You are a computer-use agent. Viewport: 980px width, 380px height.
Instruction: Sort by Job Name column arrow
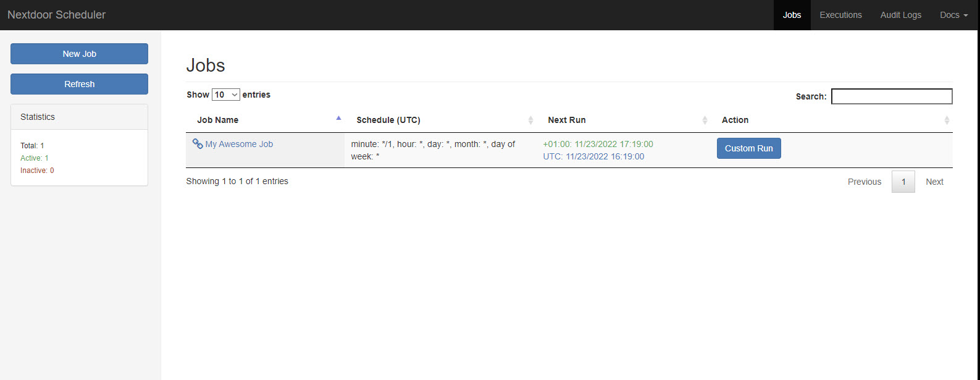pos(338,117)
